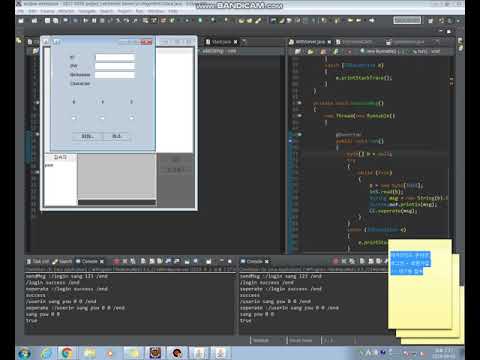Image resolution: width=480 pixels, height=360 pixels.
Task: Open the Windows Start menu
Action: tap(25, 353)
